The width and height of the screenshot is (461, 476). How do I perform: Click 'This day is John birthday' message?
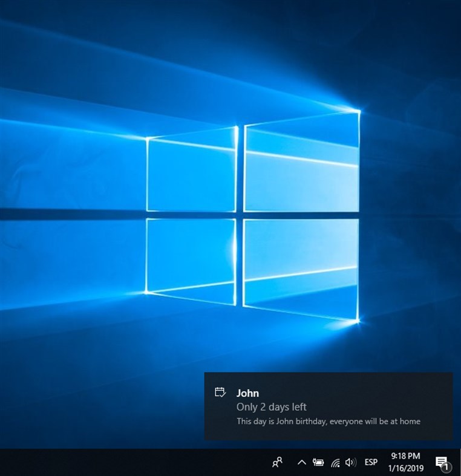tap(329, 422)
